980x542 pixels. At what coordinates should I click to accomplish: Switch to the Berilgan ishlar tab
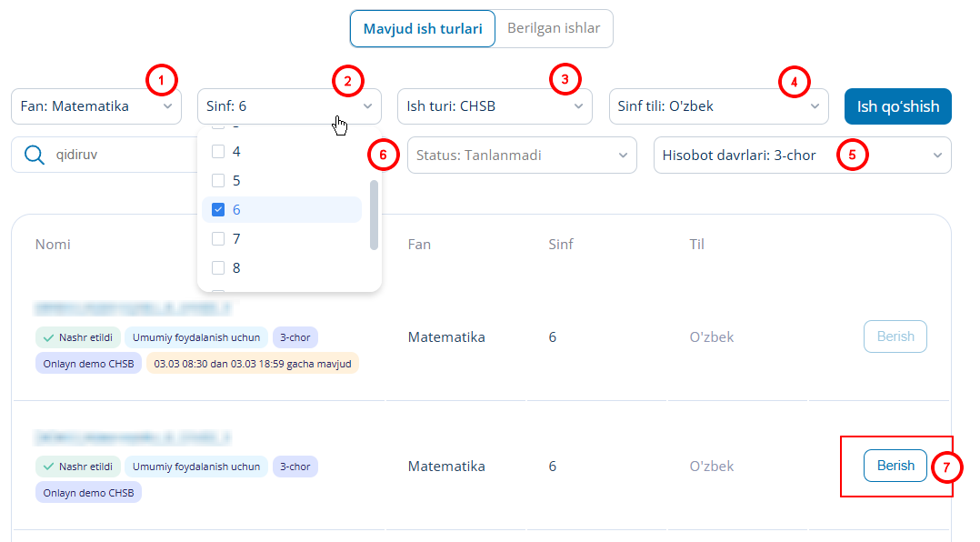click(x=554, y=28)
